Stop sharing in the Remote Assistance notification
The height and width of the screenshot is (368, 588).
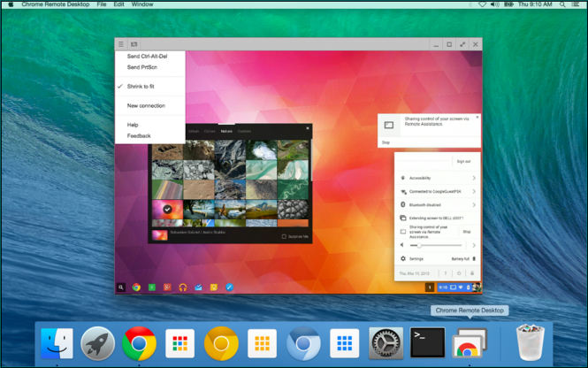pos(386,142)
